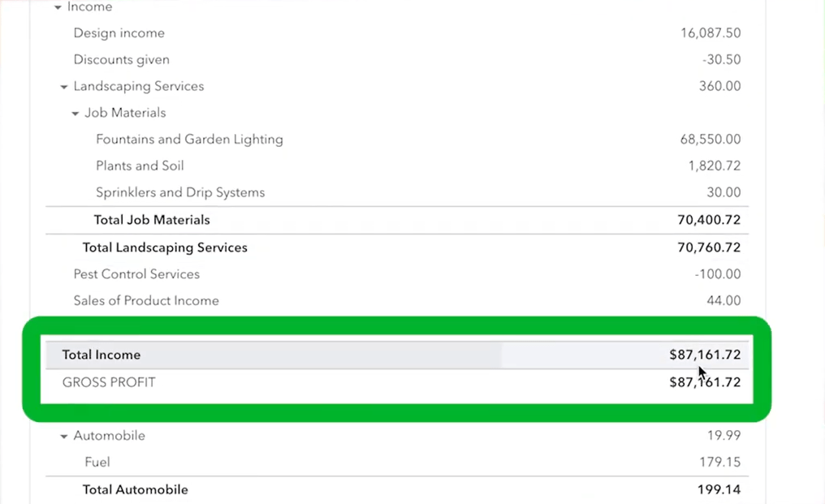Image resolution: width=825 pixels, height=504 pixels.
Task: Click the Total Income value $87,161.72
Action: coord(705,355)
